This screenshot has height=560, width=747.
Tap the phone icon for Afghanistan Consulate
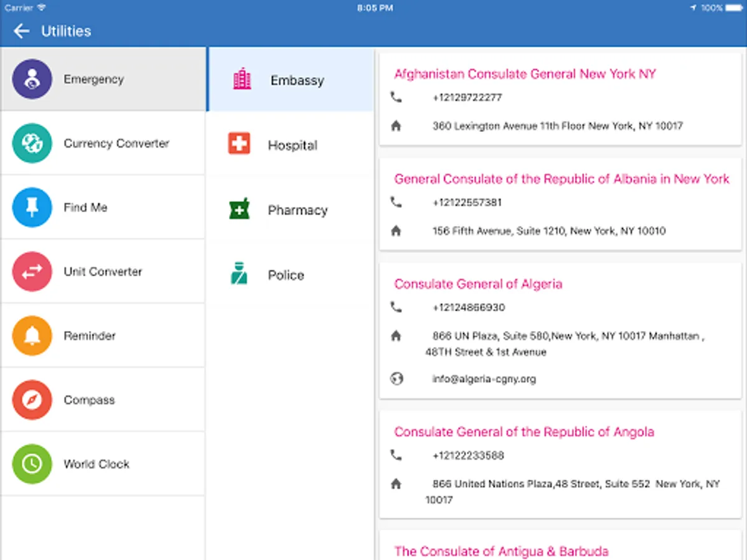(397, 97)
